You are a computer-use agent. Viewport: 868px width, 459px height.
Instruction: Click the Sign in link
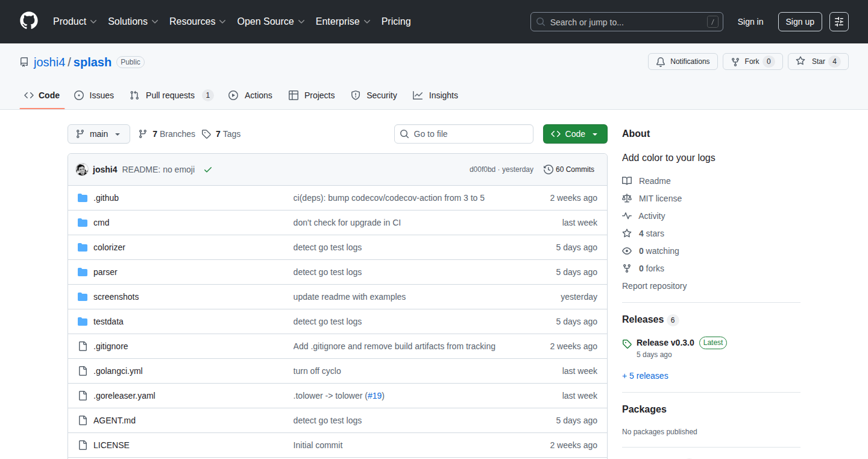pyautogui.click(x=750, y=22)
